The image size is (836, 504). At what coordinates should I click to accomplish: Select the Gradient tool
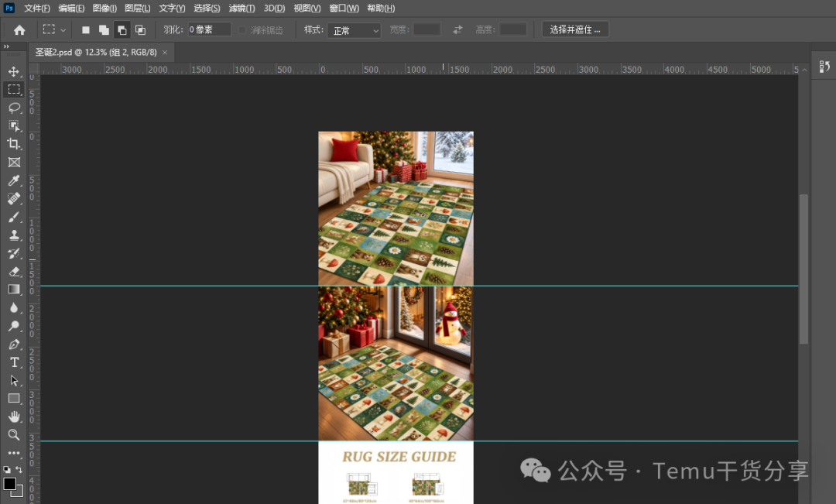(x=14, y=290)
